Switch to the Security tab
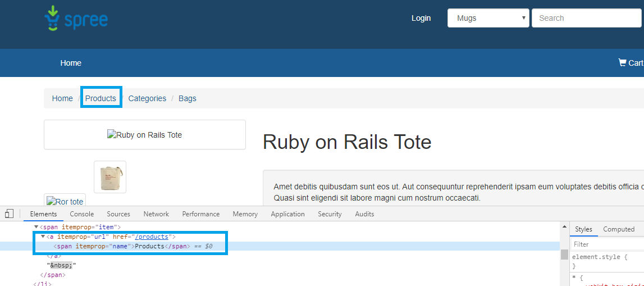Screen dimensions: 644x286 [330, 214]
